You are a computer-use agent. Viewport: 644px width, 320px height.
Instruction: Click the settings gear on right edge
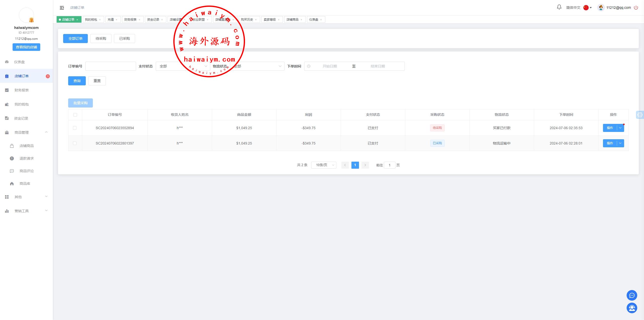pyautogui.click(x=640, y=115)
